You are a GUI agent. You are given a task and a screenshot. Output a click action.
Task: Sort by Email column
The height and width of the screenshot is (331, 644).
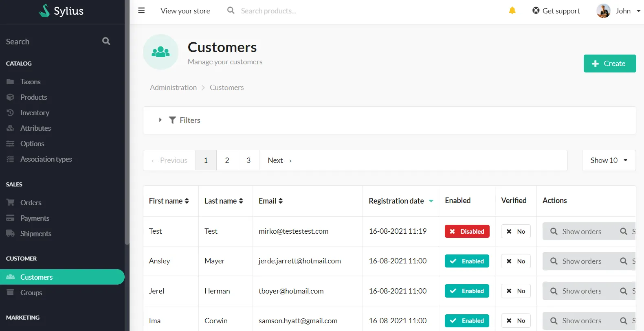point(270,201)
